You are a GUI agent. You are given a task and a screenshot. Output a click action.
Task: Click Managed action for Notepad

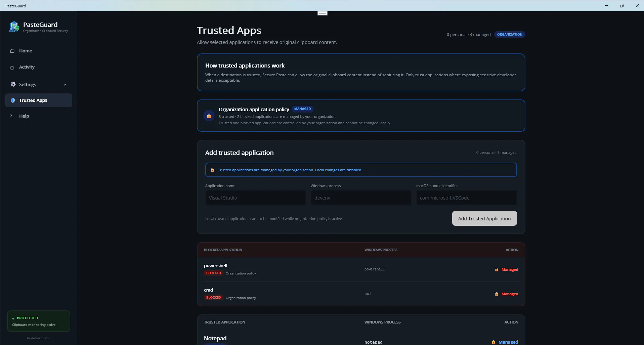508,342
